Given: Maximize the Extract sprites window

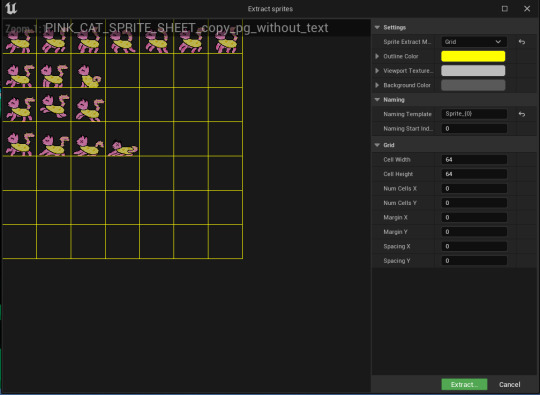Looking at the screenshot, I should [x=505, y=9].
